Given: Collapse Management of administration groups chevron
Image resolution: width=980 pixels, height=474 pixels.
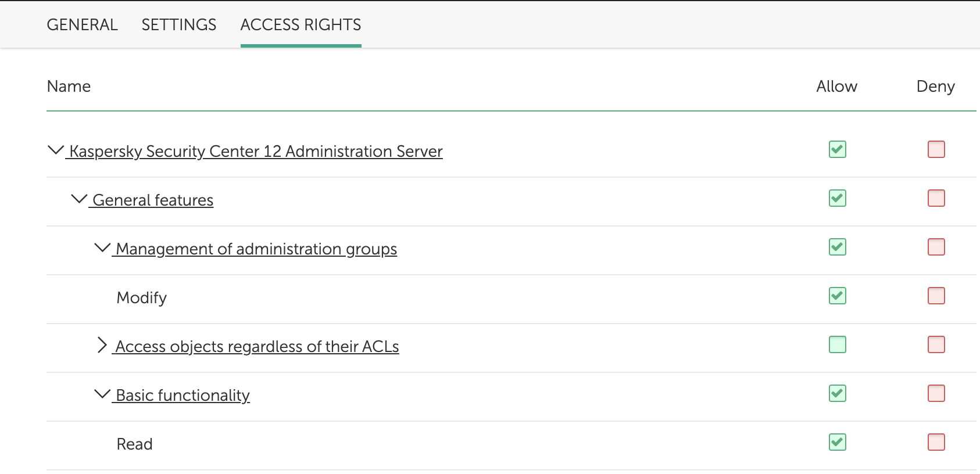Looking at the screenshot, I should click(x=102, y=248).
